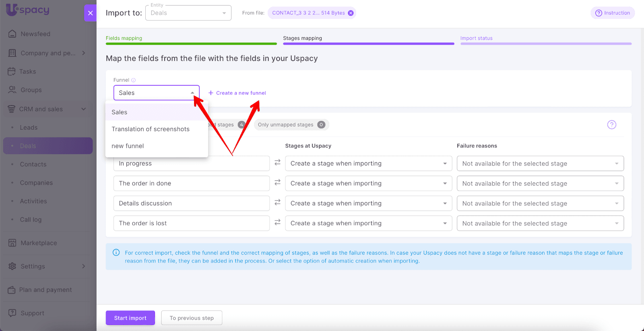Click the swap arrows beside In progress

277,163
